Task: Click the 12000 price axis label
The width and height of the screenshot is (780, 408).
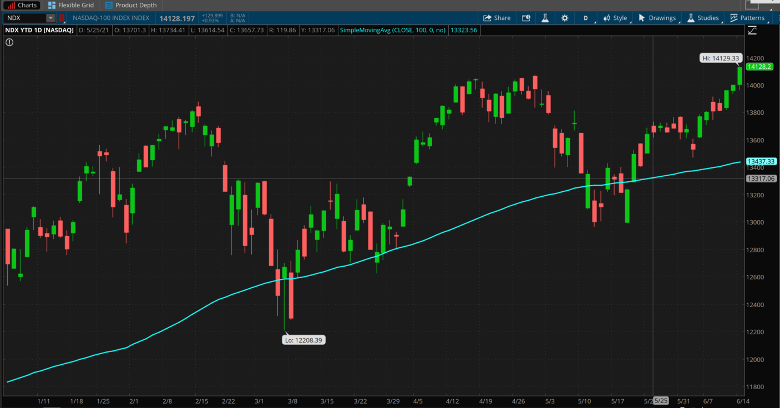Action: [x=755, y=360]
